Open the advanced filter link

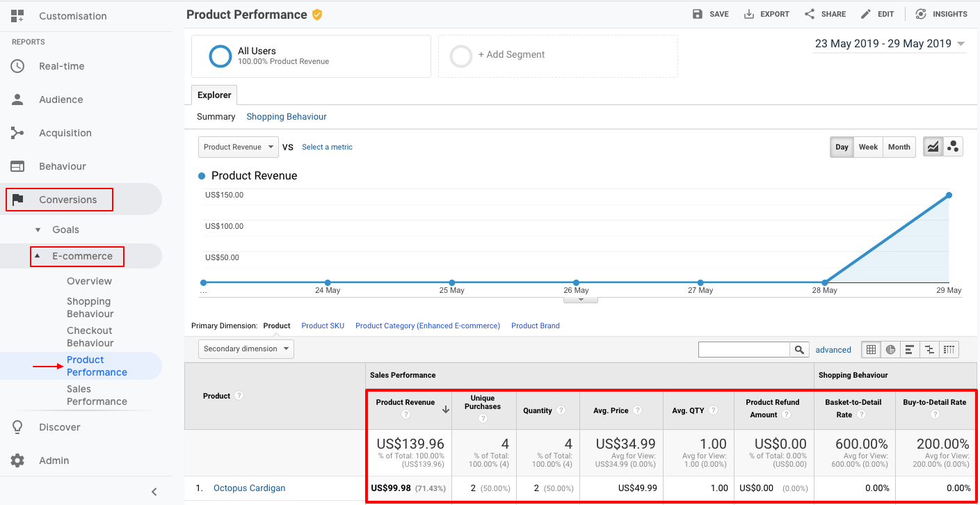833,349
